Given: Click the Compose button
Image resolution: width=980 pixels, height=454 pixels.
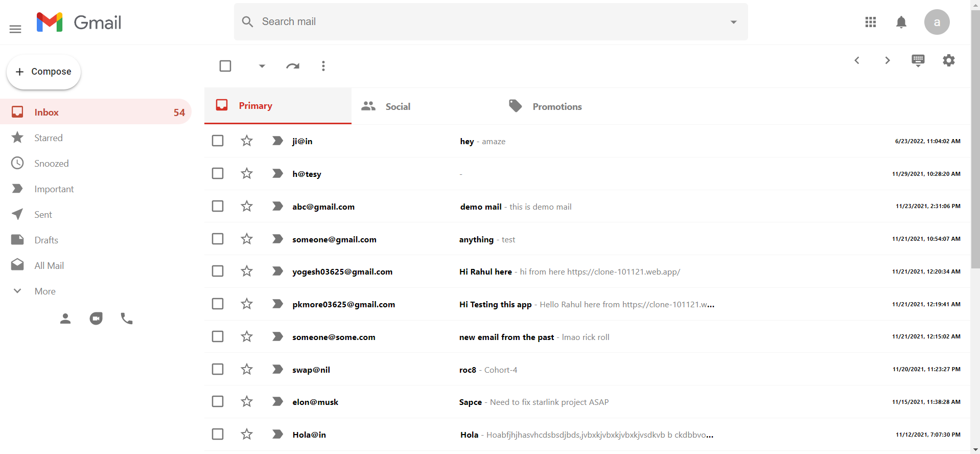Looking at the screenshot, I should click(44, 72).
